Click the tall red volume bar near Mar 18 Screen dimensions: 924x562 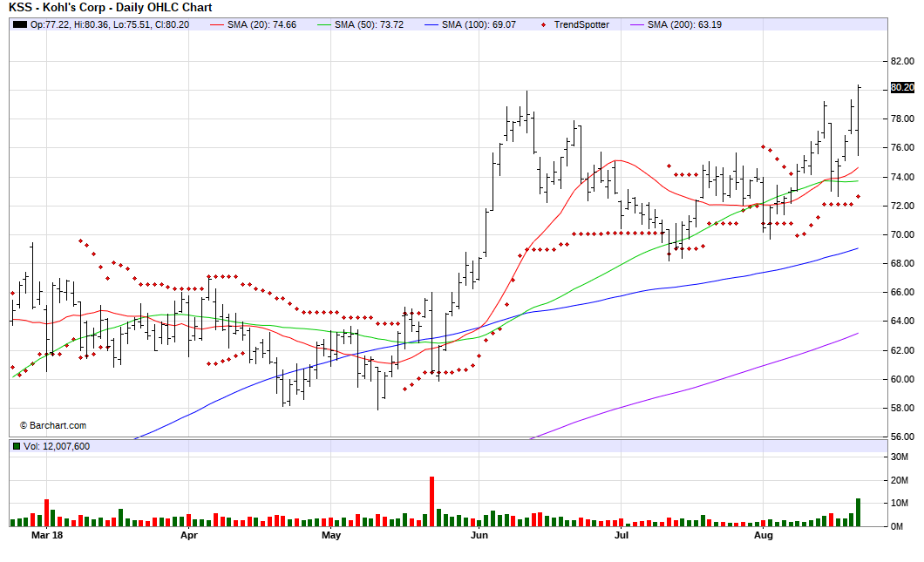tap(46, 512)
